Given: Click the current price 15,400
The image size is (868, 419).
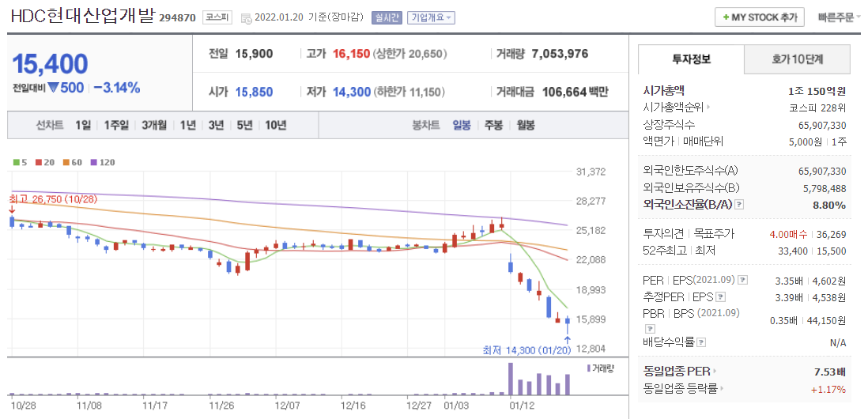Looking at the screenshot, I should (x=50, y=64).
